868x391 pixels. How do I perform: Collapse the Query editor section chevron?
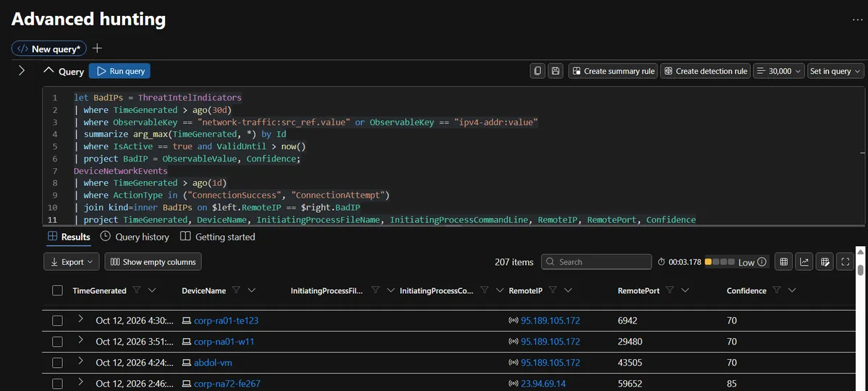[48, 71]
